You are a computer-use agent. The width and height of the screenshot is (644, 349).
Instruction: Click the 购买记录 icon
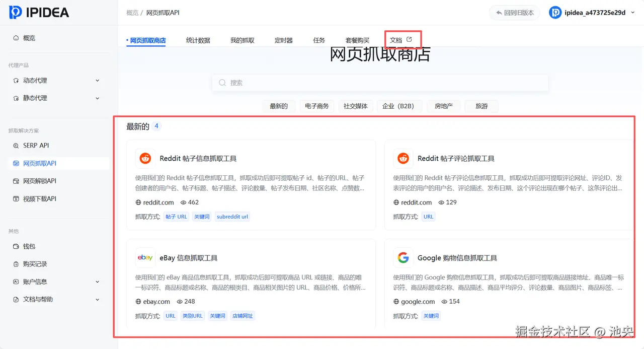coord(16,264)
